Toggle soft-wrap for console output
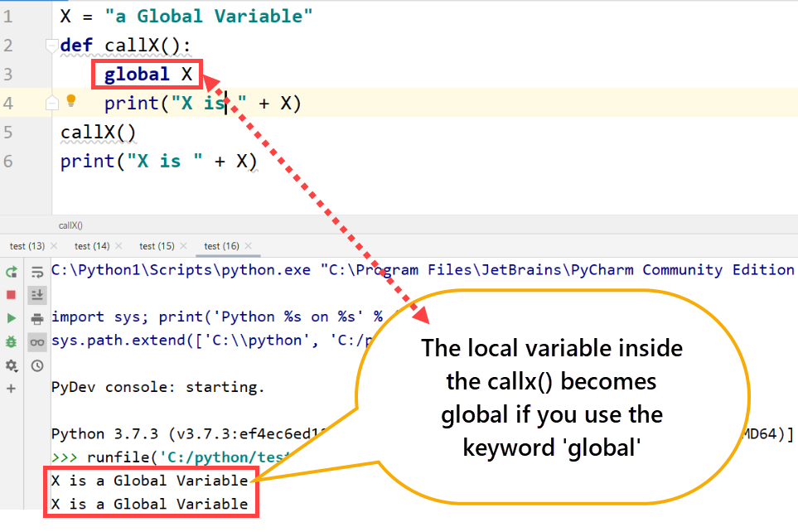 pyautogui.click(x=37, y=270)
